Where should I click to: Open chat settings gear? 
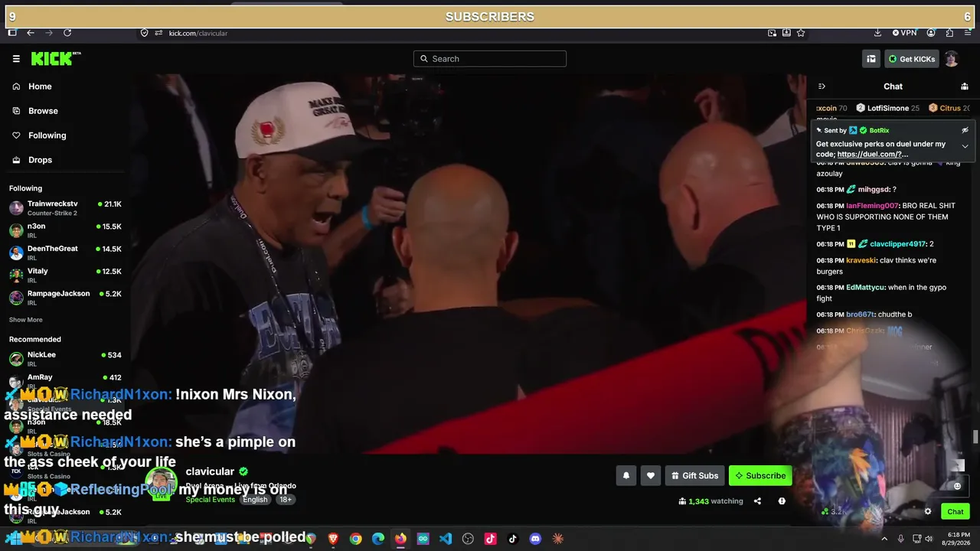tap(928, 512)
